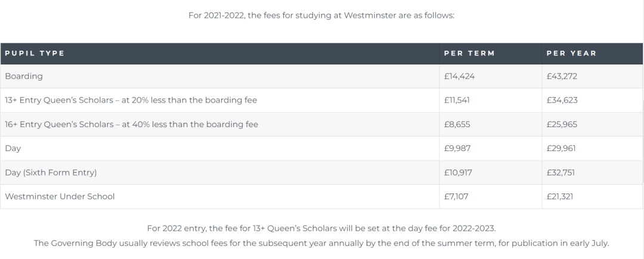The width and height of the screenshot is (644, 259).
Task: Click the PUPIL TYPE column header
Action: 35,54
